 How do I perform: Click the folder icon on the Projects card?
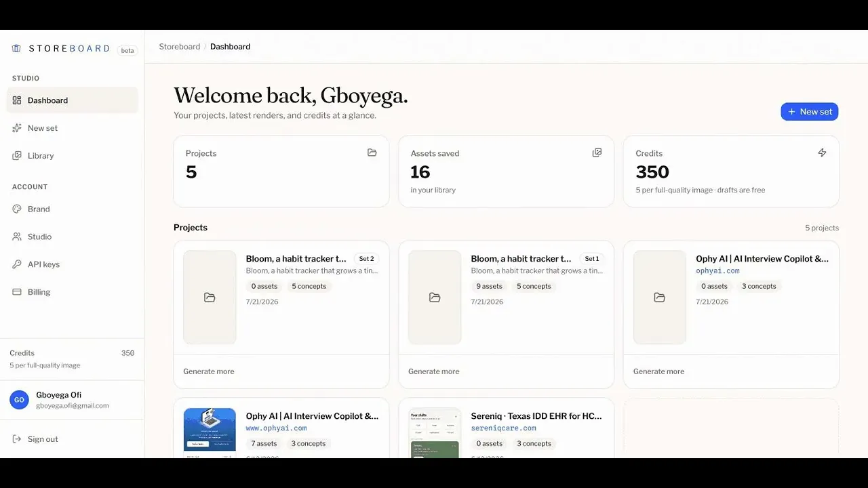point(372,152)
